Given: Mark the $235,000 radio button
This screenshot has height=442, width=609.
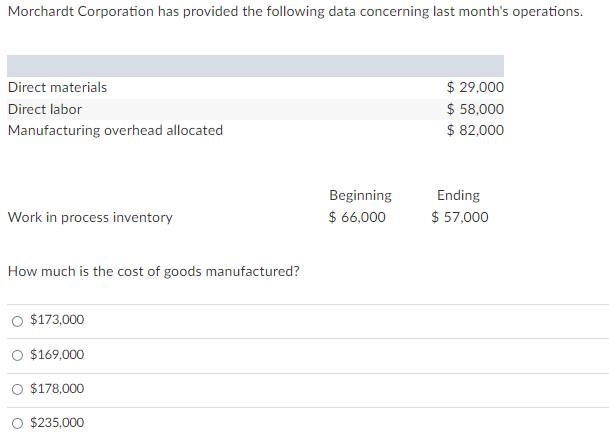Looking at the screenshot, I should tap(17, 423).
